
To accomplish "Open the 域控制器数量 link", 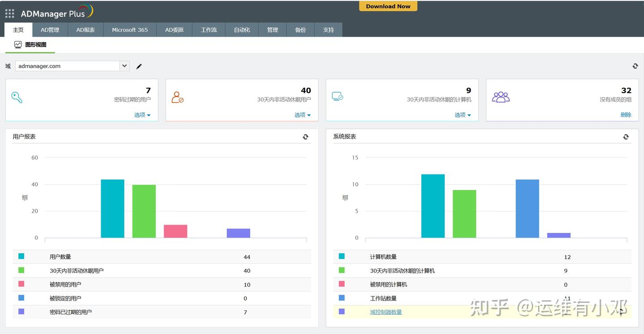I will pos(386,312).
